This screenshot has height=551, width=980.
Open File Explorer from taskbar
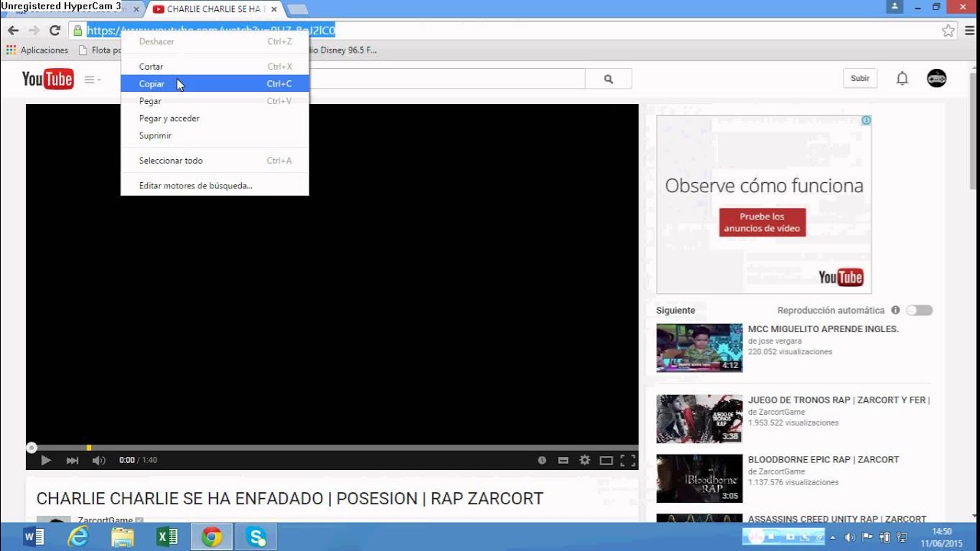pos(122,537)
